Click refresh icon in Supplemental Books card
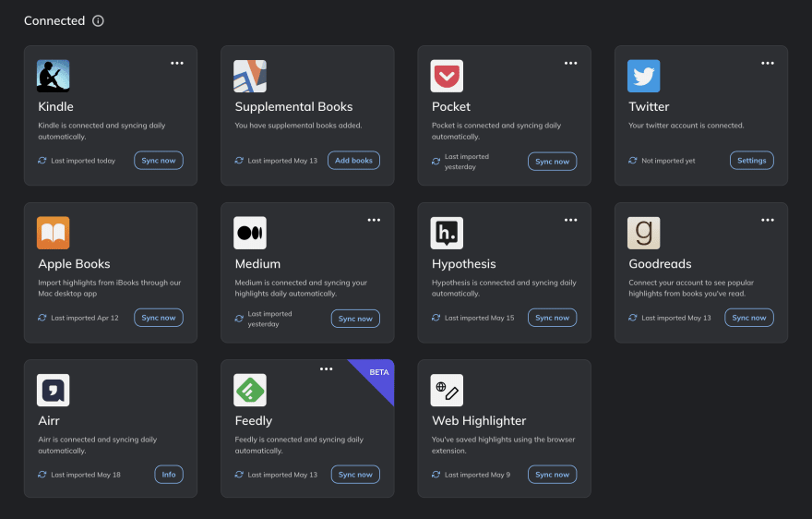The height and width of the screenshot is (519, 812). [239, 161]
